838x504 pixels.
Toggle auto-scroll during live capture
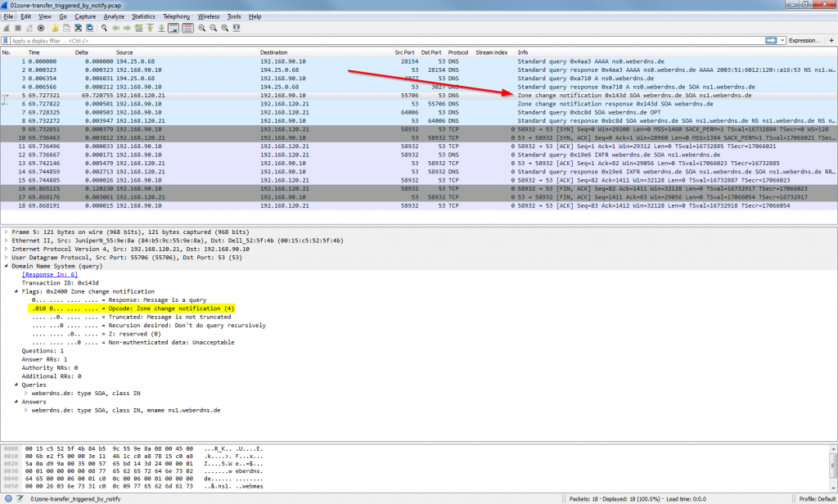coord(173,28)
